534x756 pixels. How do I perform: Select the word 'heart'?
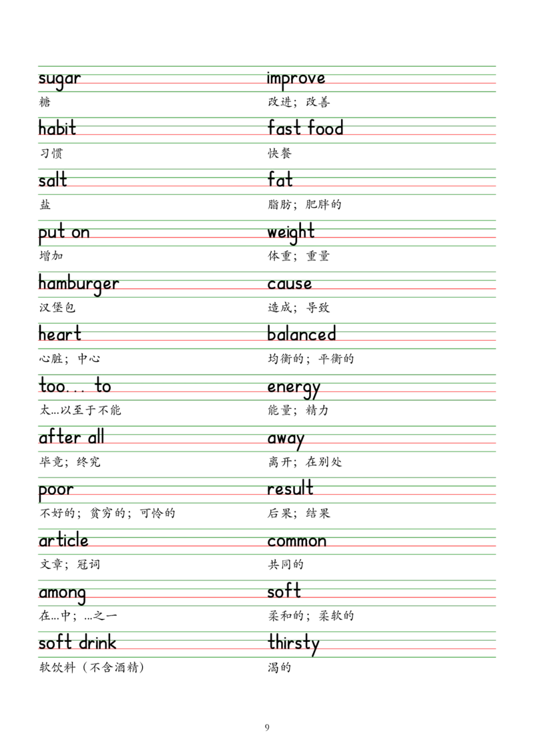point(60,335)
